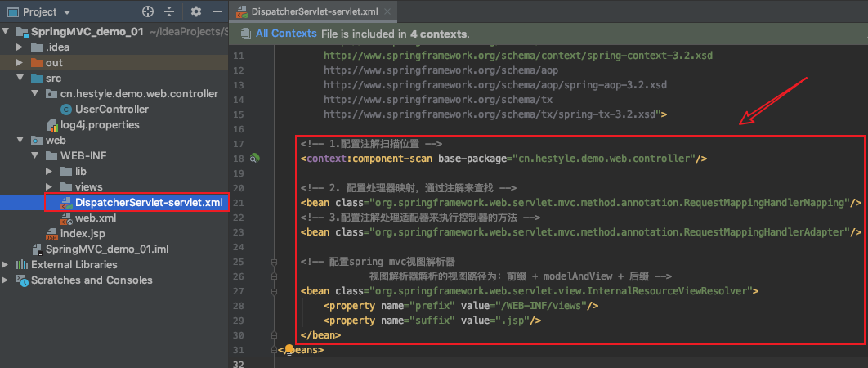Image resolution: width=868 pixels, height=368 pixels.
Task: Expand Scratches and Consoles node
Action: [6, 280]
